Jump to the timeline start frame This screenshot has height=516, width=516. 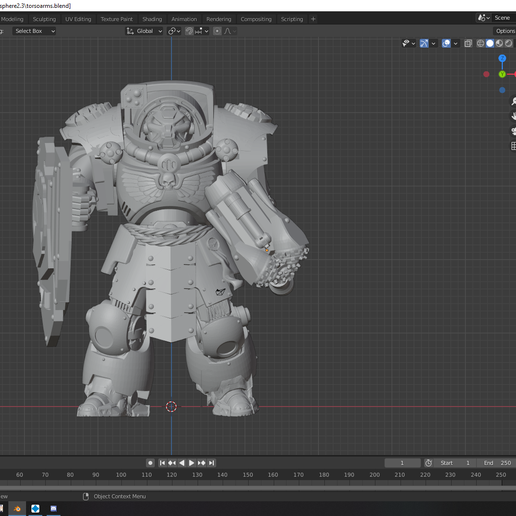pos(162,463)
